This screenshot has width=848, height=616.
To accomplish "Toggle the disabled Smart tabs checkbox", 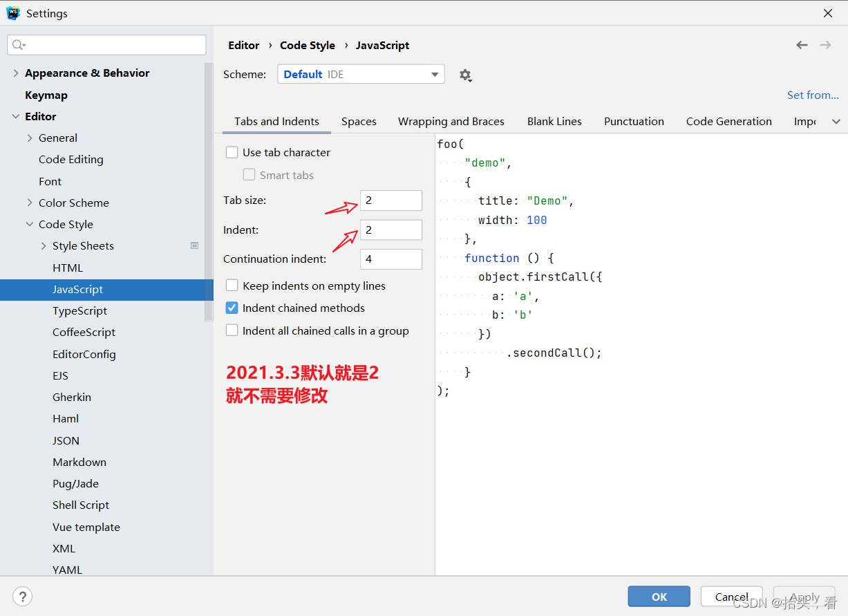I will [249, 175].
